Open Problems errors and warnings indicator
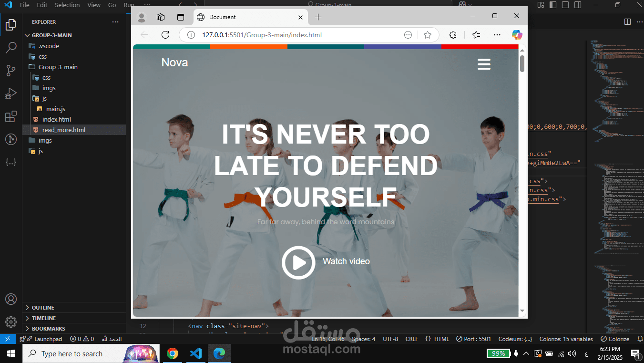The height and width of the screenshot is (363, 644). [82, 339]
